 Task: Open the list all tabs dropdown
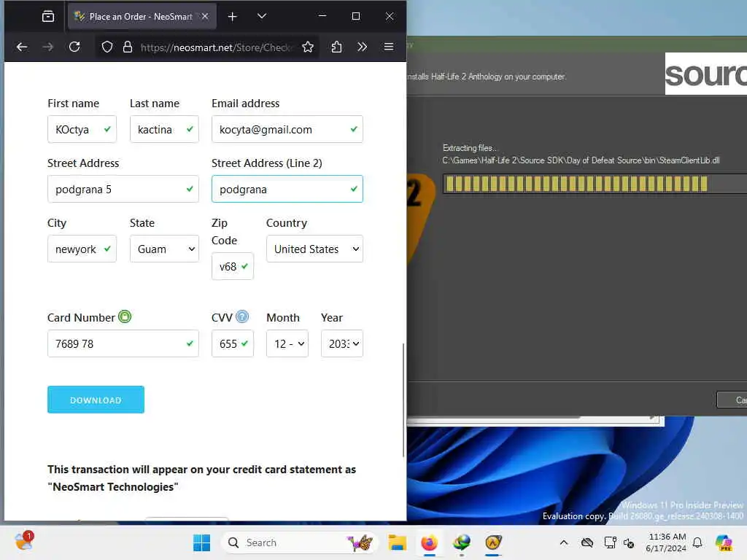262,16
